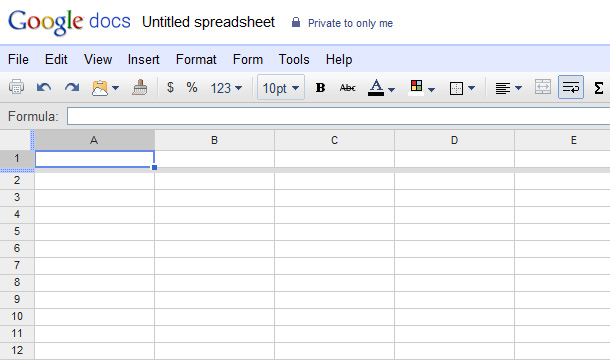The height and width of the screenshot is (360, 610).
Task: Click cell C3
Action: (x=335, y=198)
